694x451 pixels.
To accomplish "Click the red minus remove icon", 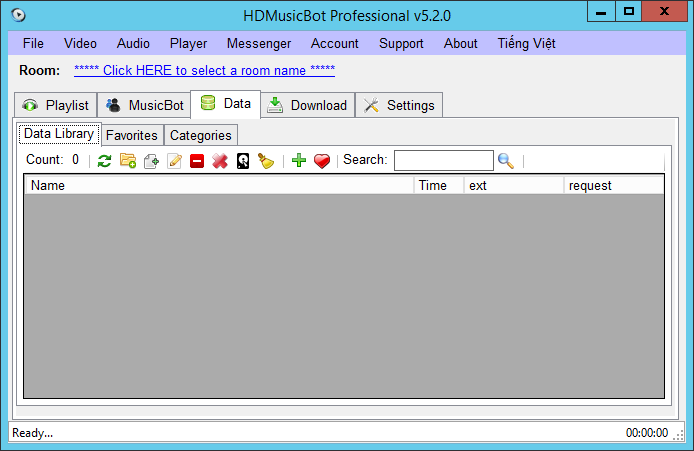I will 197,161.
